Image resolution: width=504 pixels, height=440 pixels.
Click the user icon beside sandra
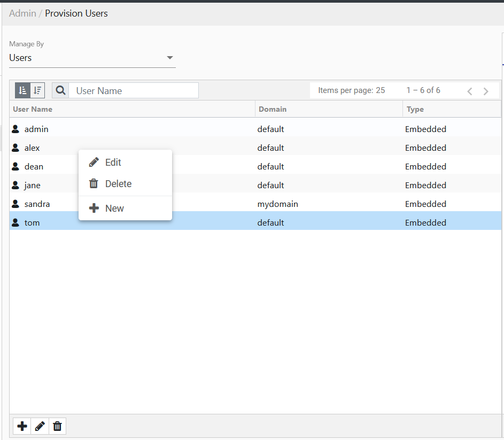[x=15, y=204]
